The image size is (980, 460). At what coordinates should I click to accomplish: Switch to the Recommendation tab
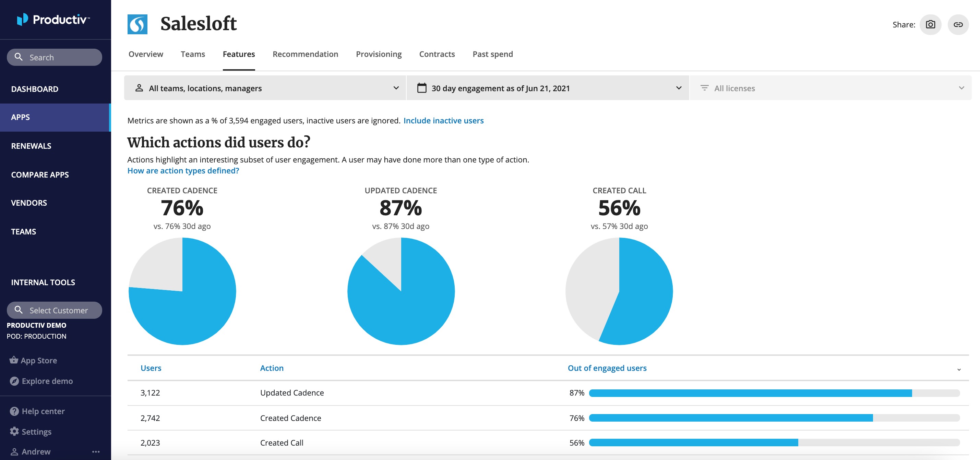[305, 55]
